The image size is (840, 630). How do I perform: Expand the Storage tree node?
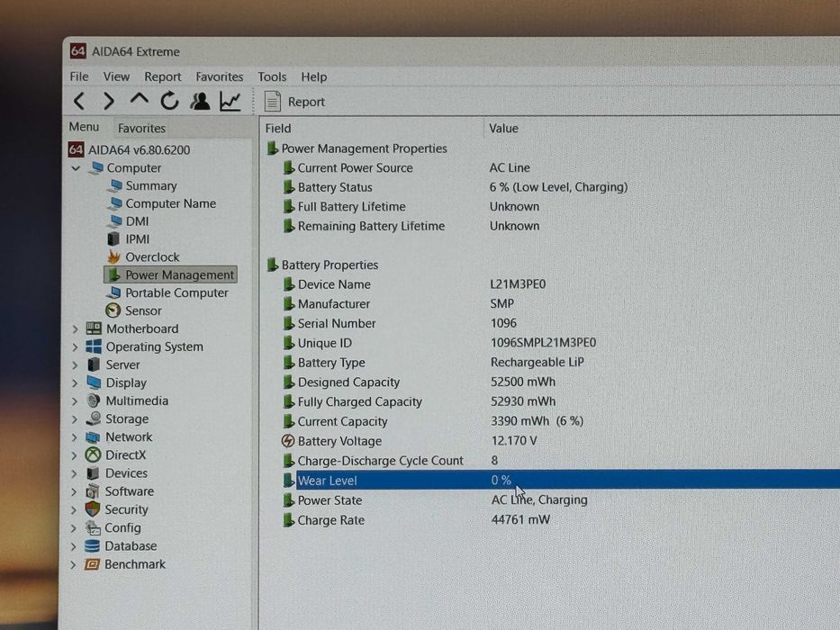(x=76, y=419)
